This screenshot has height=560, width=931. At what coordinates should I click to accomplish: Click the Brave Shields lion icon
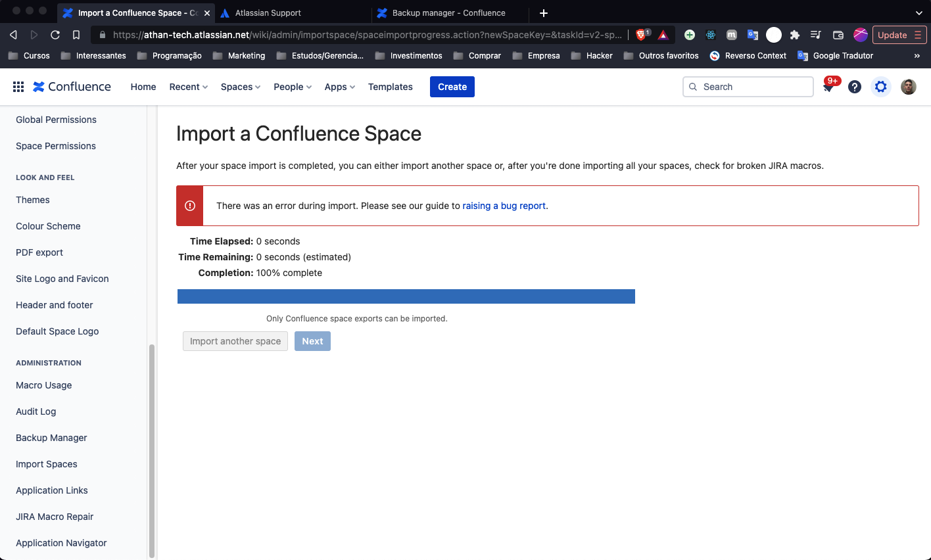[641, 35]
